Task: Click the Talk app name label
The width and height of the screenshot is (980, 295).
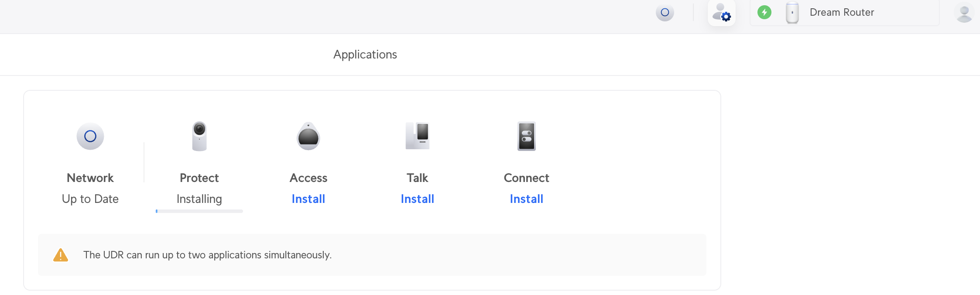Action: point(418,178)
